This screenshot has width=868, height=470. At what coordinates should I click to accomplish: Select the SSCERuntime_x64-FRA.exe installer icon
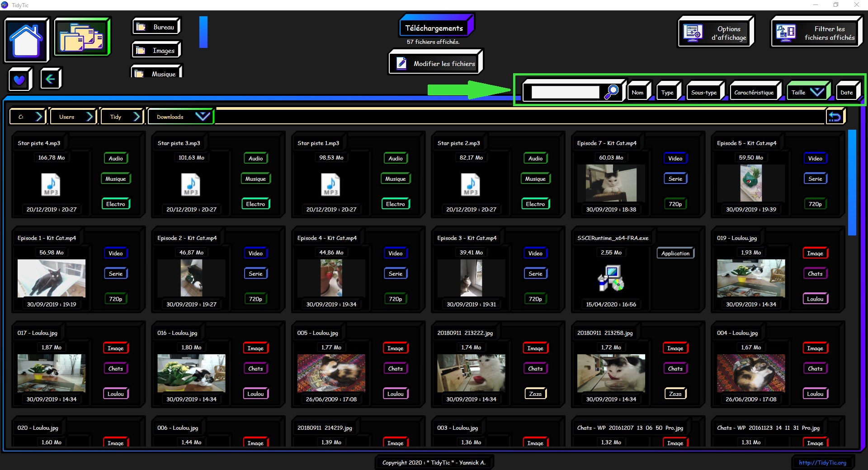(x=611, y=278)
